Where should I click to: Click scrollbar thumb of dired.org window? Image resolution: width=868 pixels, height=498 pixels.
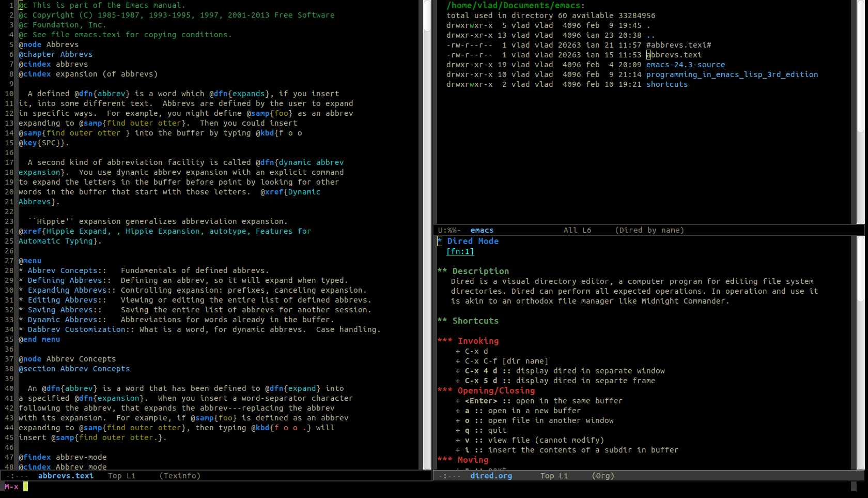(x=860, y=269)
